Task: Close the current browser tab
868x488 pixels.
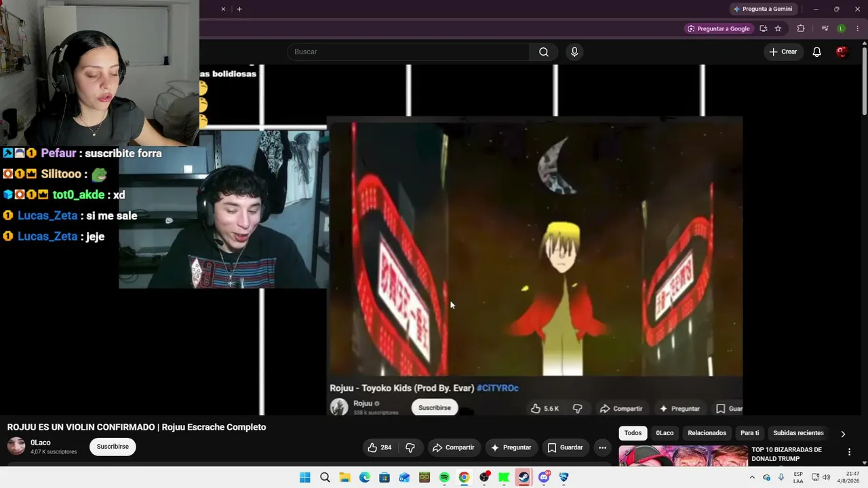Action: tap(223, 9)
